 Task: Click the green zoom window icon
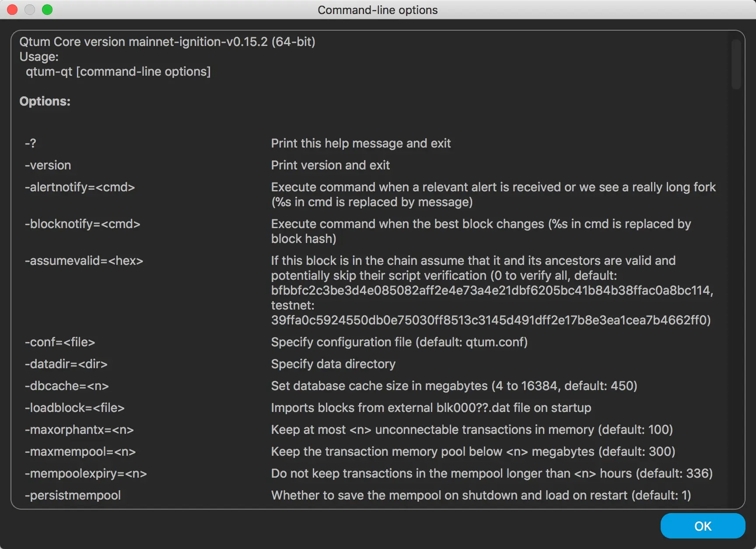coord(47,9)
